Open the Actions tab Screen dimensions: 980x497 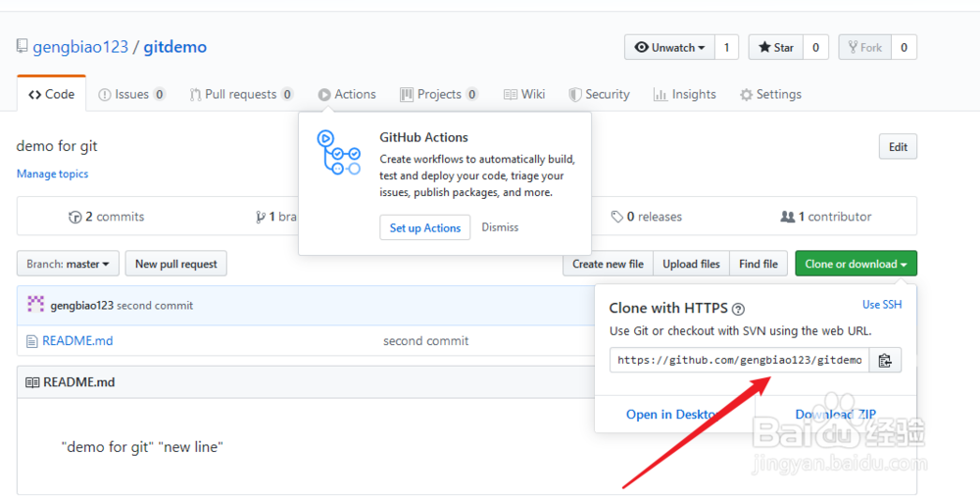click(x=347, y=94)
